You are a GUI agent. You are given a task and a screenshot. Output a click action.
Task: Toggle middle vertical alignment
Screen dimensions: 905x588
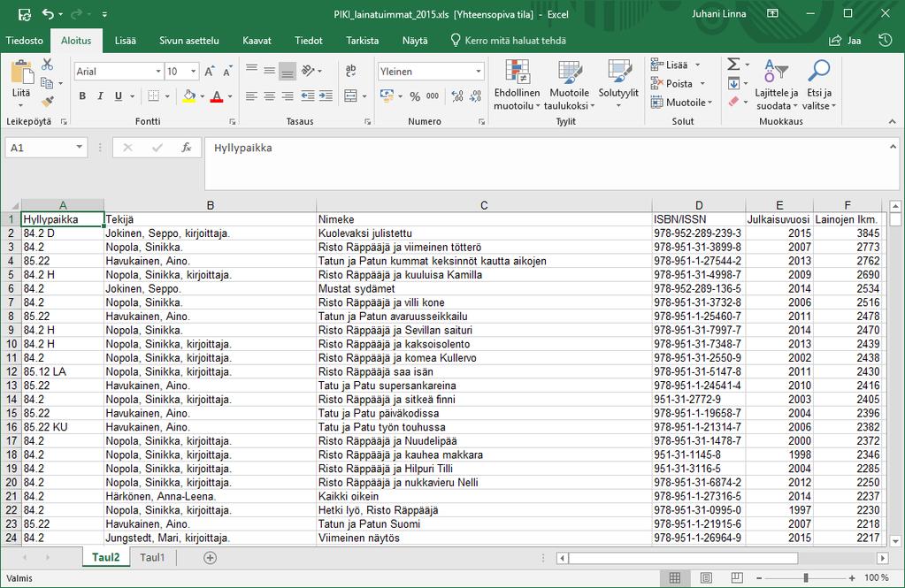(270, 71)
